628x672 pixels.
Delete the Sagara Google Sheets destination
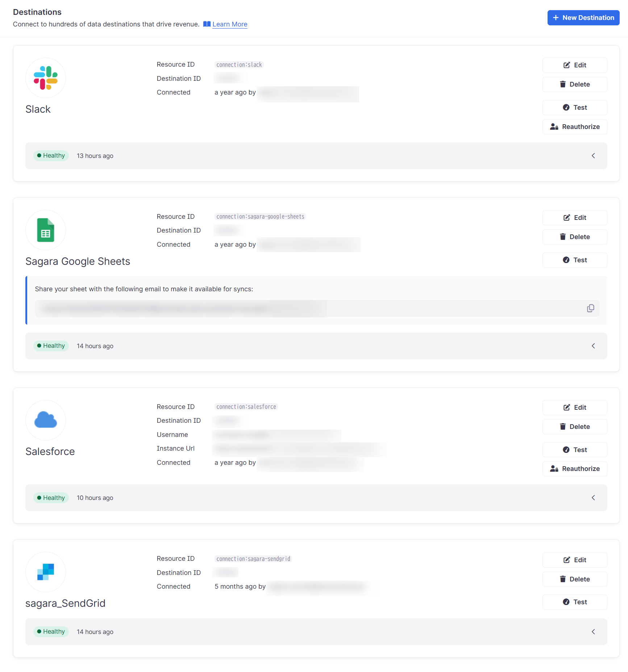point(574,237)
